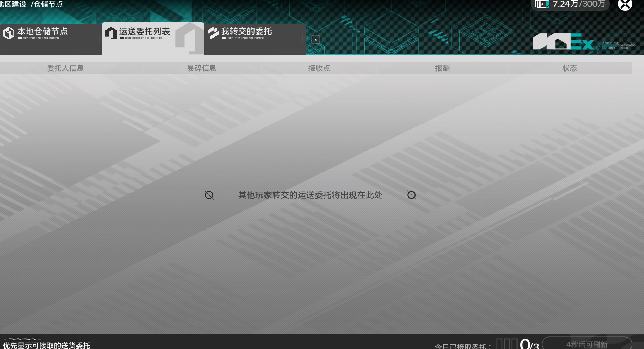This screenshot has width=644, height=349.
Task: Click the 我转交的委托 transfer icon
Action: 213,32
